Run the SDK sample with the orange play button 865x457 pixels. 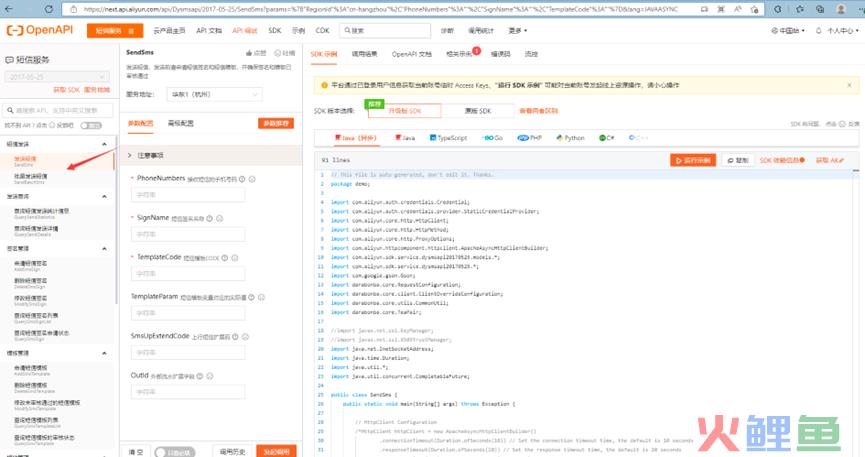tap(693, 160)
